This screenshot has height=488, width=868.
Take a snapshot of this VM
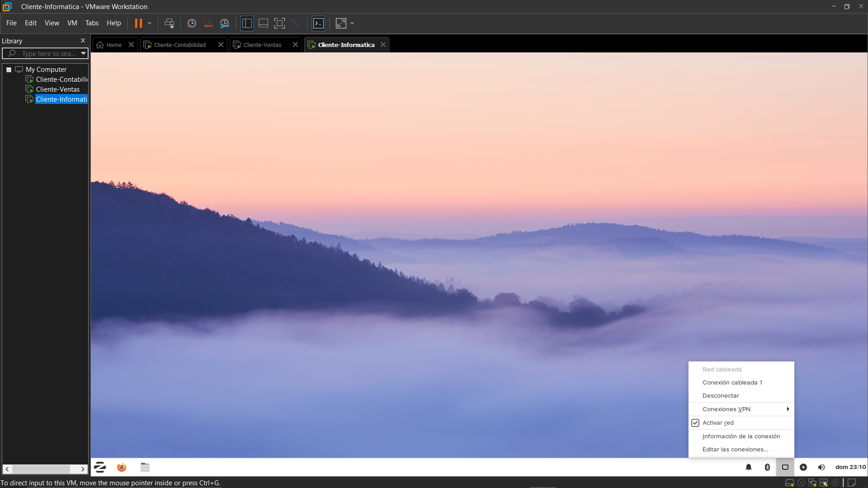point(192,23)
